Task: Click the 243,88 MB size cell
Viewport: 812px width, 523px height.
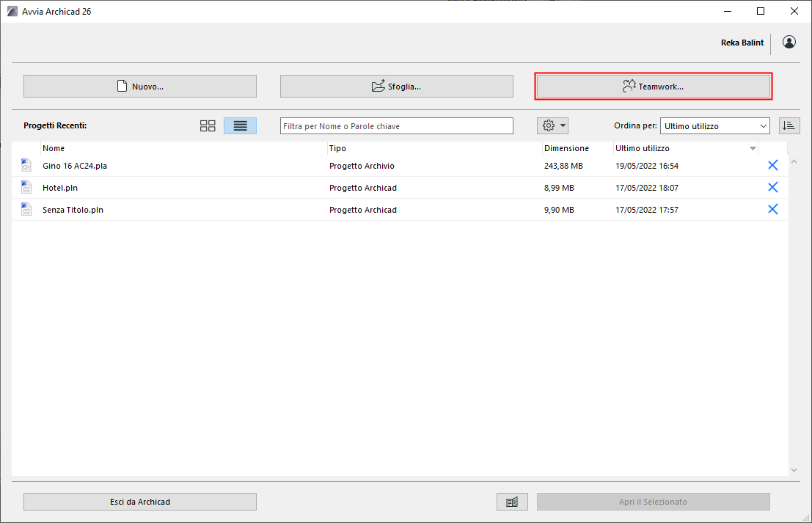Action: pyautogui.click(x=563, y=166)
